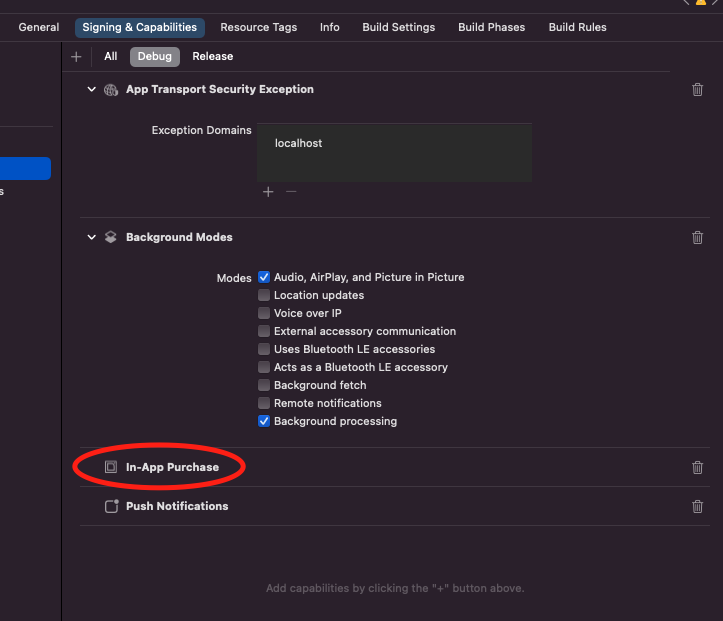
Task: Select the In-App Purchase capability title
Action: pyautogui.click(x=172, y=467)
